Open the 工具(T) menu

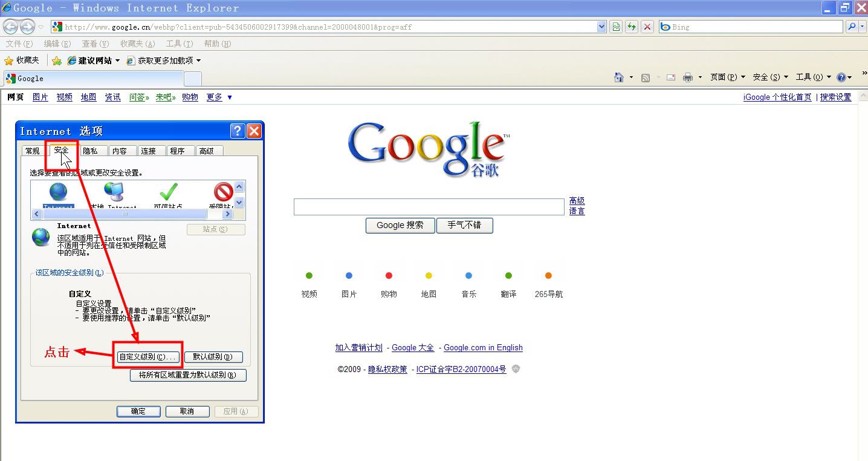(180, 44)
